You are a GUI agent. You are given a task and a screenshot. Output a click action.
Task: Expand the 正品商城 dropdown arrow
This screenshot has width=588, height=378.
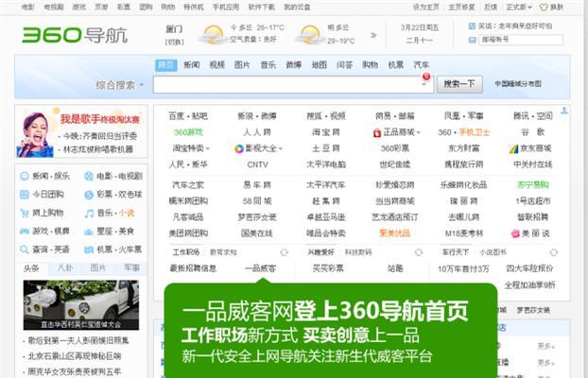(x=418, y=132)
